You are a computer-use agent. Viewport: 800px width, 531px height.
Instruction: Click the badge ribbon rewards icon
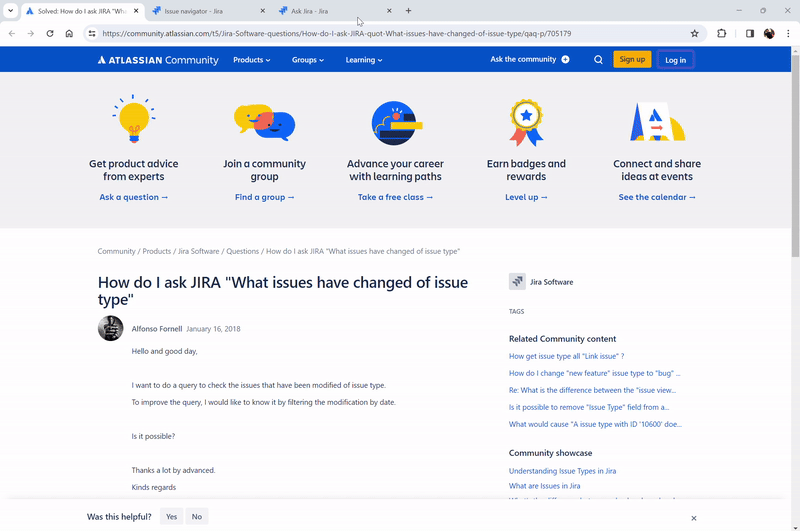click(x=526, y=122)
